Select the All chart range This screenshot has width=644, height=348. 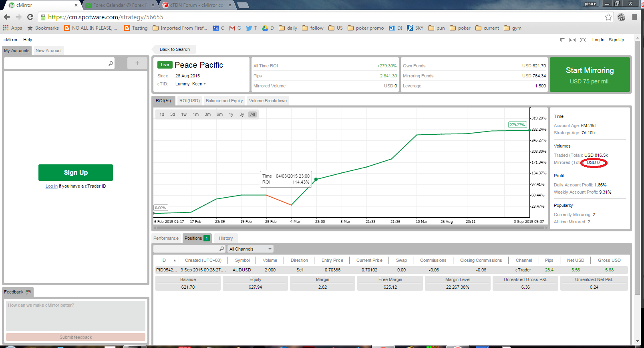coord(253,114)
